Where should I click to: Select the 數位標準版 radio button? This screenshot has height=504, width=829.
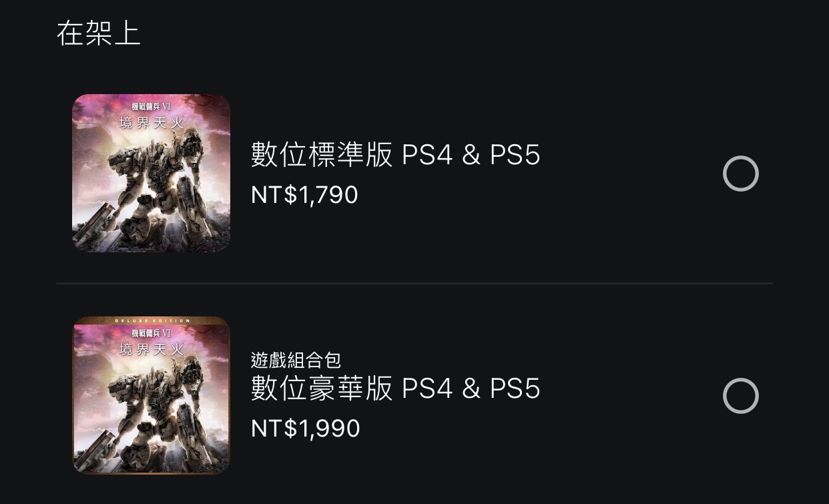(x=741, y=174)
